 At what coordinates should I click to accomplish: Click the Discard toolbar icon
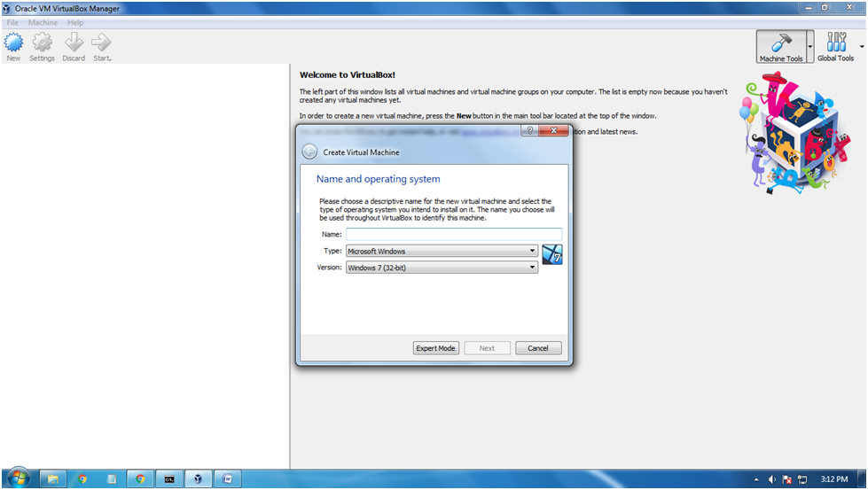74,47
